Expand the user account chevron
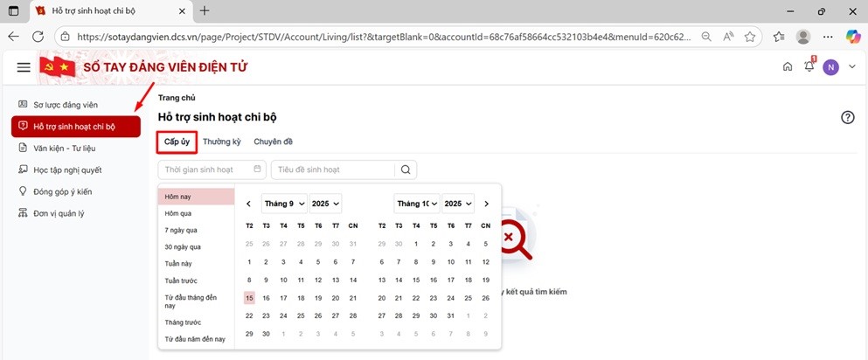This screenshot has height=360, width=868. pyautogui.click(x=851, y=67)
